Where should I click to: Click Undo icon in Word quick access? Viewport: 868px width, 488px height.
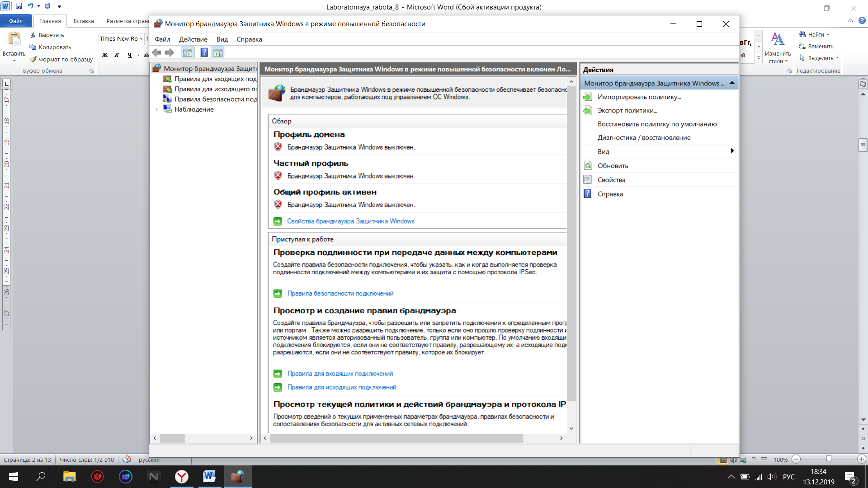(30, 6)
